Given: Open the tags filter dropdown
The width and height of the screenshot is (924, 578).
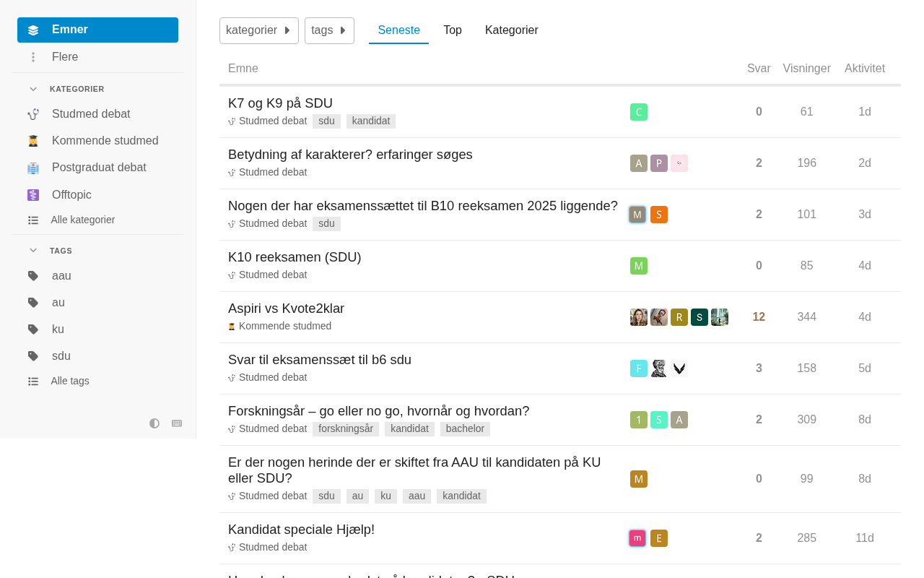Looking at the screenshot, I should (x=329, y=30).
